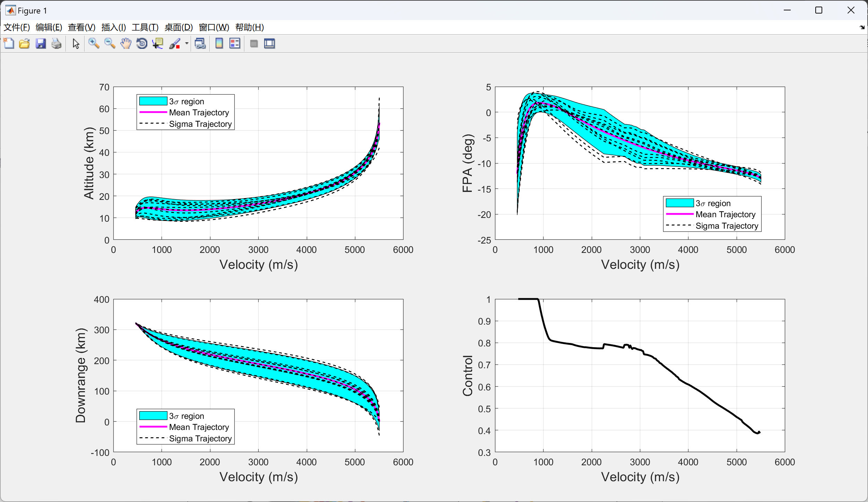The width and height of the screenshot is (868, 502).
Task: Click the New Figure icon
Action: [x=9, y=44]
